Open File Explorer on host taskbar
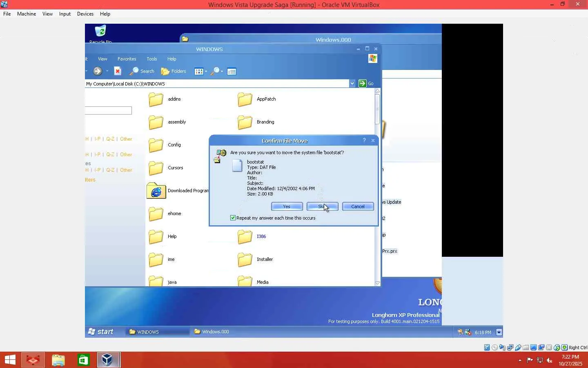588x368 pixels. (x=58, y=360)
